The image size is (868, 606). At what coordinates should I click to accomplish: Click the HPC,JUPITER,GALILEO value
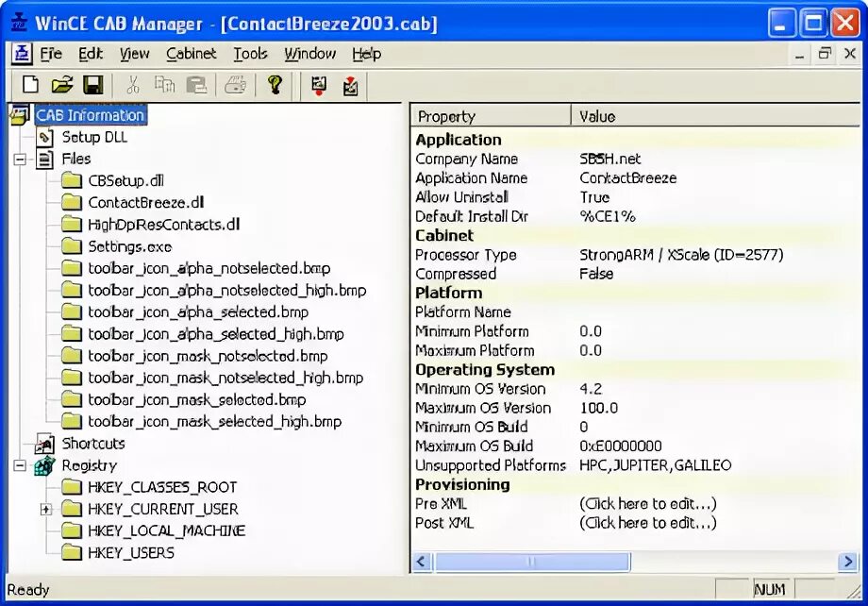tap(656, 465)
